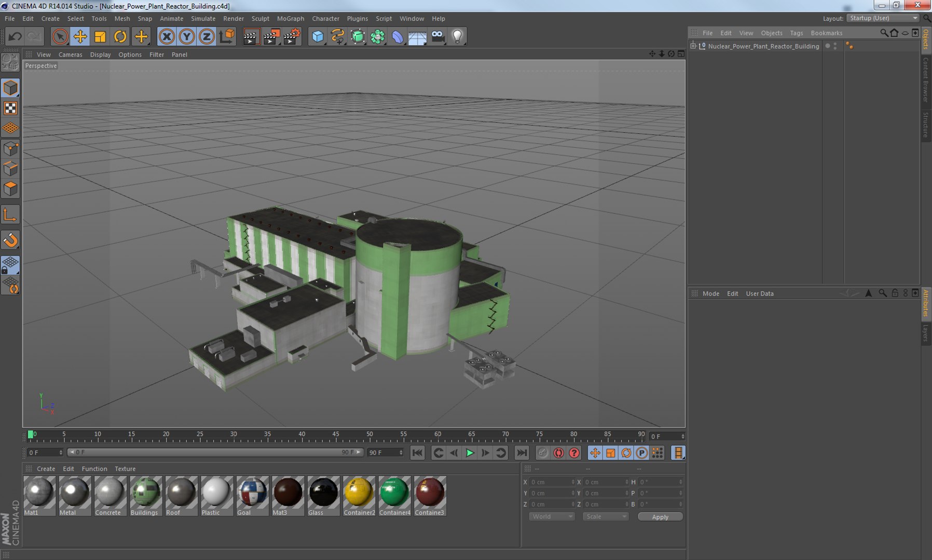932x560 pixels.
Task: Switch to Texture mode checkerboard icon
Action: click(x=10, y=108)
